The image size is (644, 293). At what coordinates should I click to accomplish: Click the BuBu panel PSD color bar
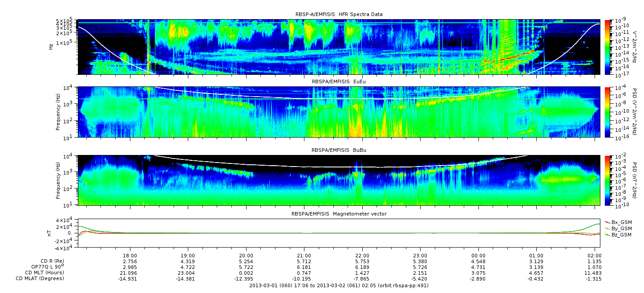608,180
